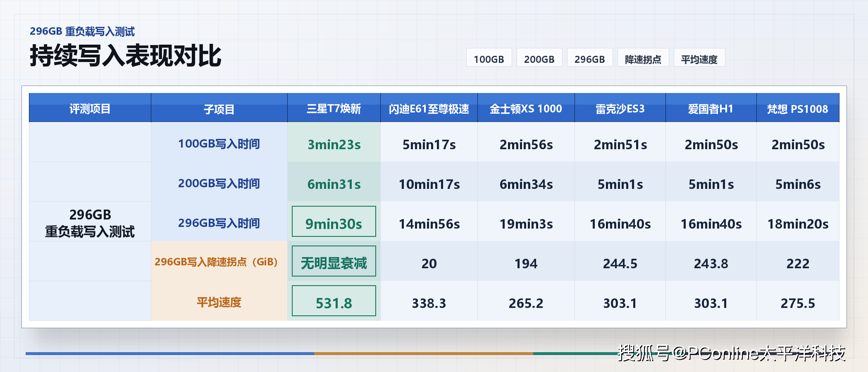Click the heading 持续写入表现对比
This screenshot has width=868, height=372.
[x=126, y=56]
